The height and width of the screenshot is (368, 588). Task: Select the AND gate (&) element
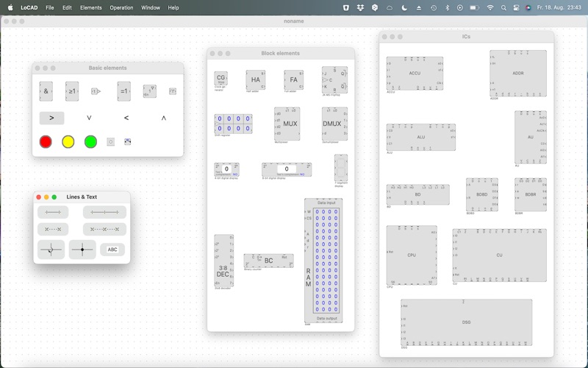(x=46, y=91)
